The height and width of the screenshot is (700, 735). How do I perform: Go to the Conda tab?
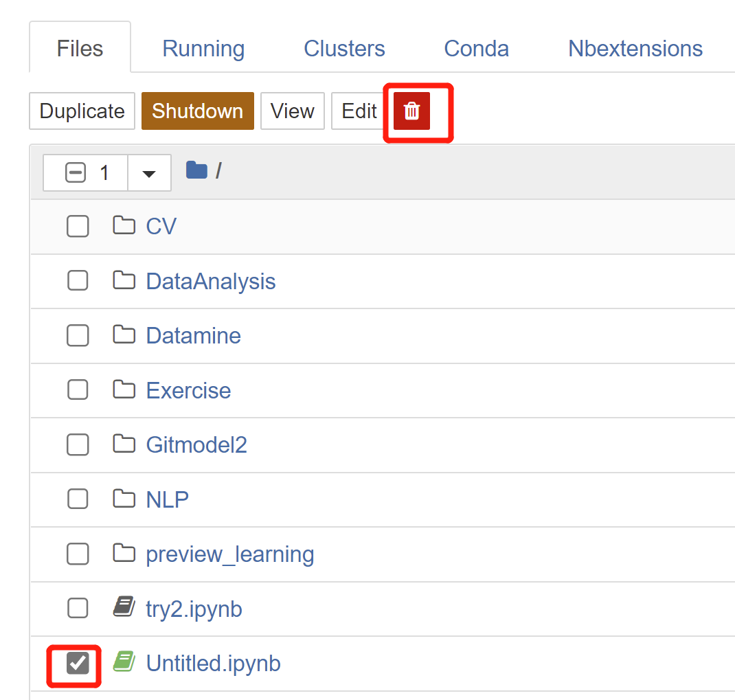(x=476, y=49)
